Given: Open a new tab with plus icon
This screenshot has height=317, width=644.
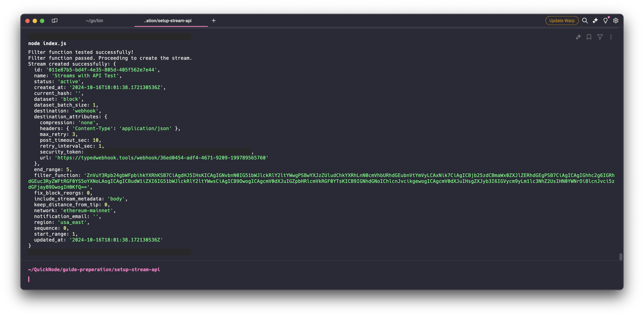Looking at the screenshot, I should click(x=214, y=21).
